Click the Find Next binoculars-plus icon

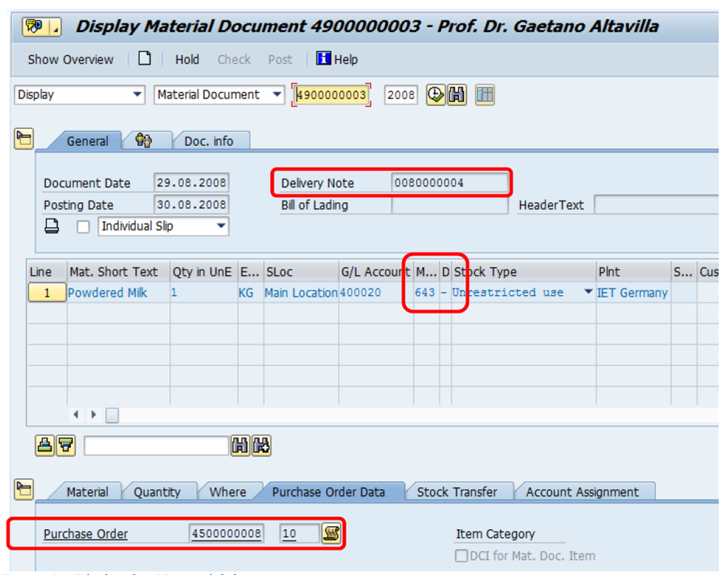tap(260, 446)
